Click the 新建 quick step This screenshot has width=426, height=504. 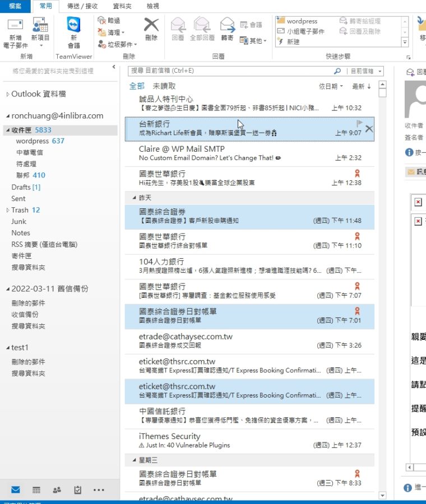289,42
